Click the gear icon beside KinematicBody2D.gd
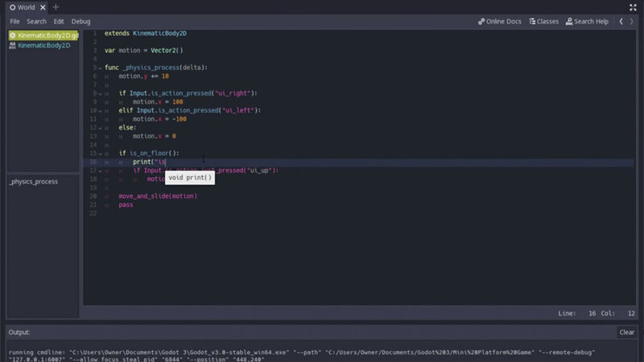644x362 pixels. [x=13, y=35]
